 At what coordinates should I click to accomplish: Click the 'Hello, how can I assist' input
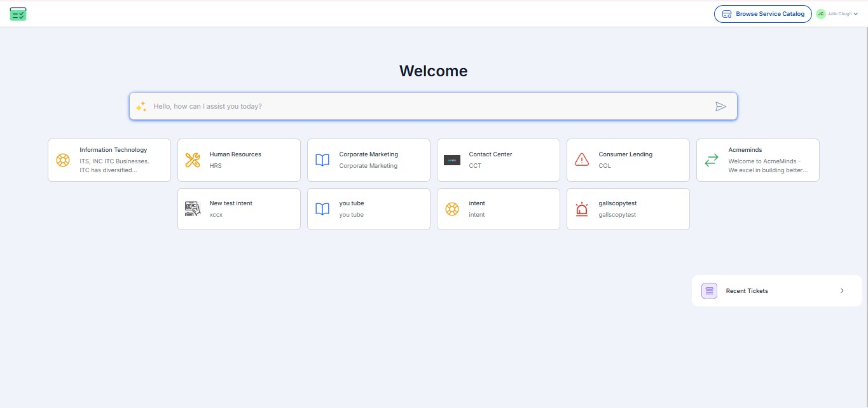click(x=432, y=106)
